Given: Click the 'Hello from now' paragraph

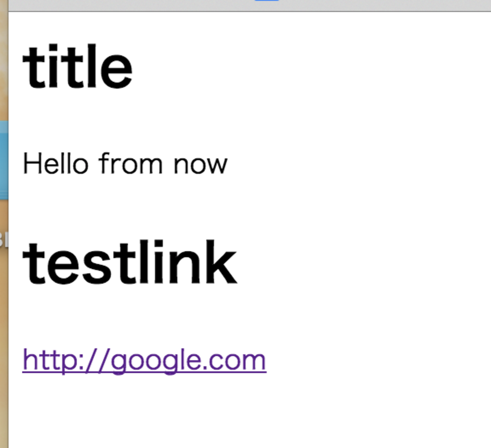Looking at the screenshot, I should [x=125, y=164].
